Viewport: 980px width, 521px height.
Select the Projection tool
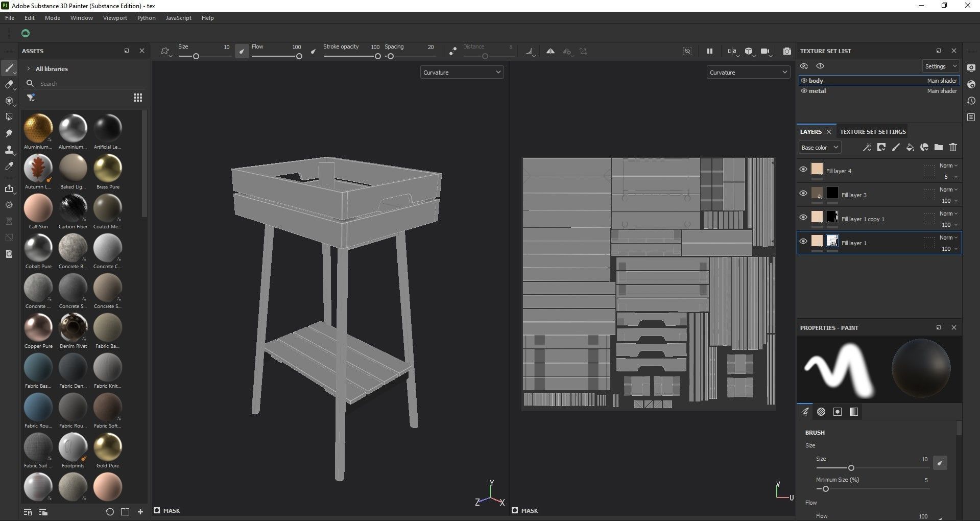click(9, 101)
